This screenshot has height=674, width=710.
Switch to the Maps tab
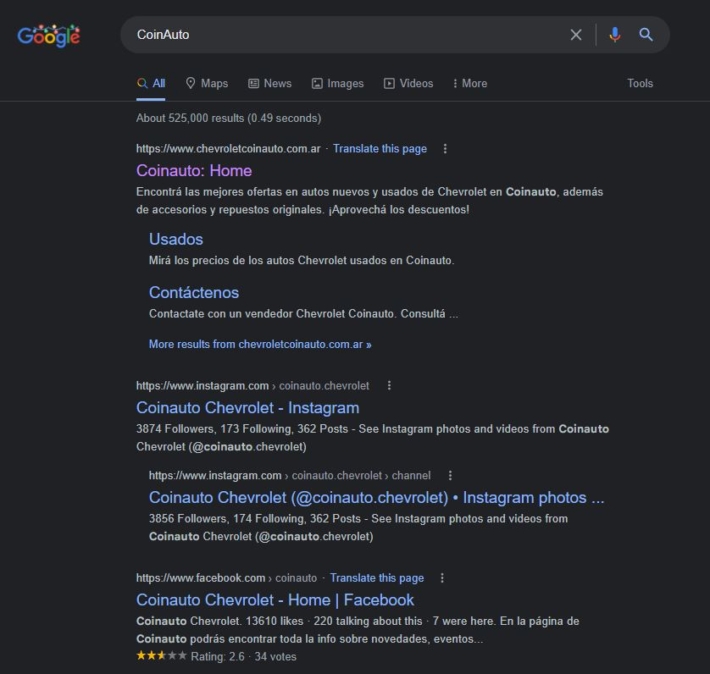click(x=207, y=83)
